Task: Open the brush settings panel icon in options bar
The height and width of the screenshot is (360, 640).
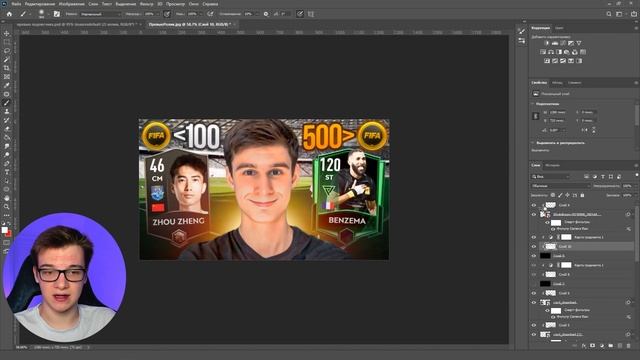Action: point(57,14)
